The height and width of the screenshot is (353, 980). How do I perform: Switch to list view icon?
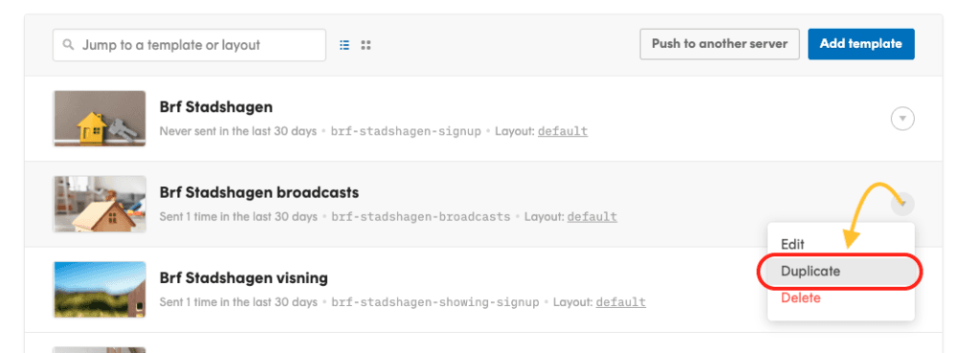coord(345,45)
